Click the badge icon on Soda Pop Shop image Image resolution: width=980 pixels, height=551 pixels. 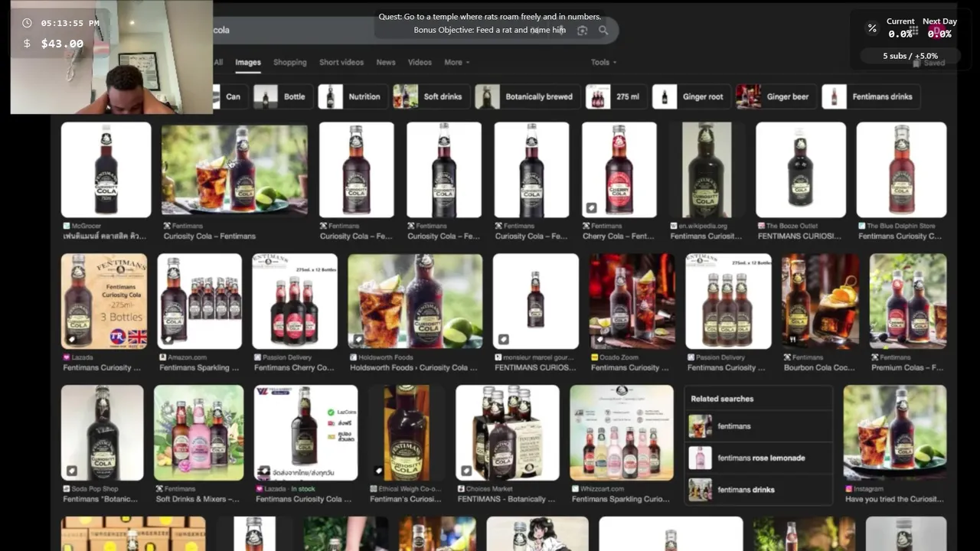click(71, 471)
